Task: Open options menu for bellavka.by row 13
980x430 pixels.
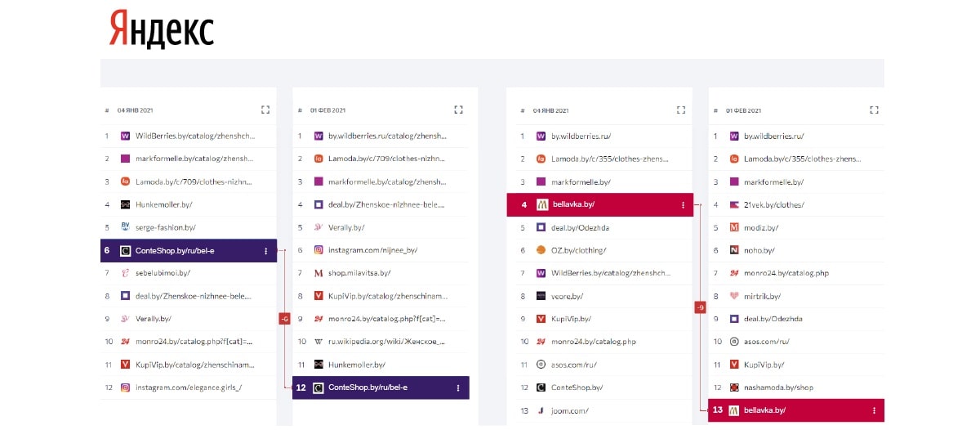Action: 875,410
